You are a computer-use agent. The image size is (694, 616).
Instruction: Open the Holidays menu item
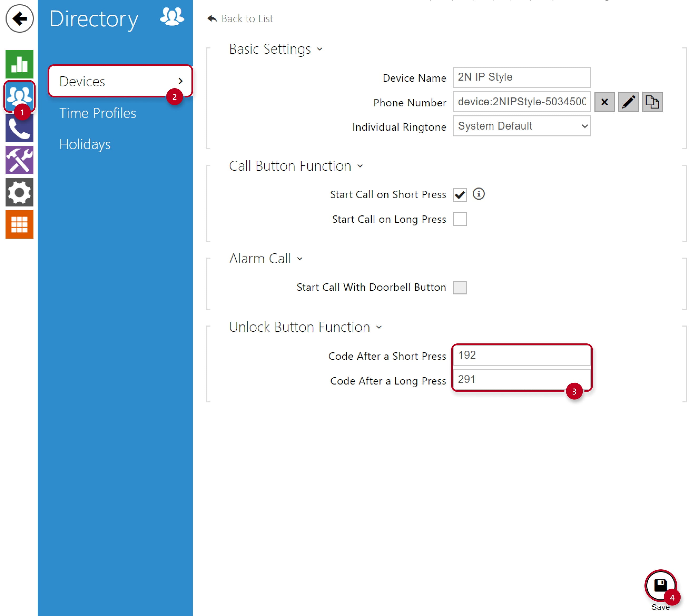(x=85, y=144)
